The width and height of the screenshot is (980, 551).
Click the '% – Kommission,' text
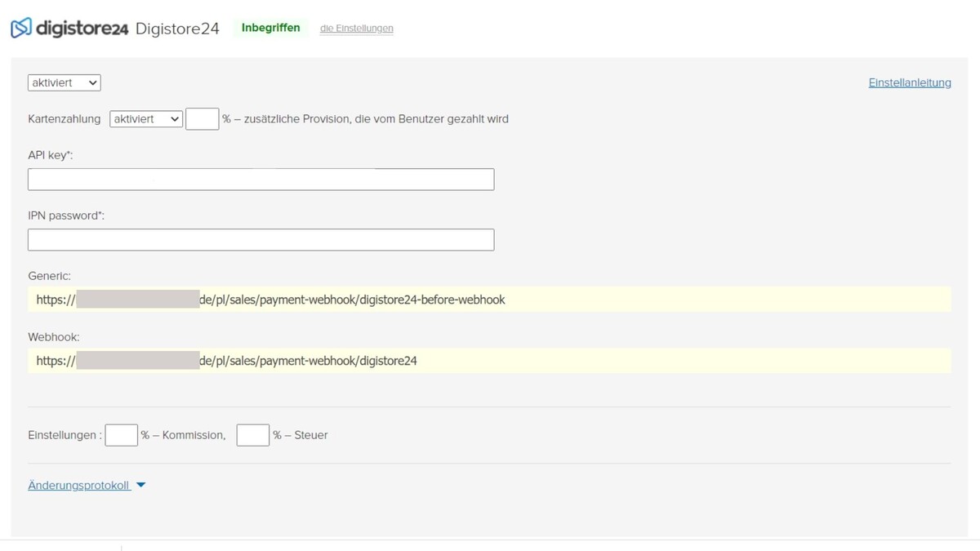click(x=183, y=435)
